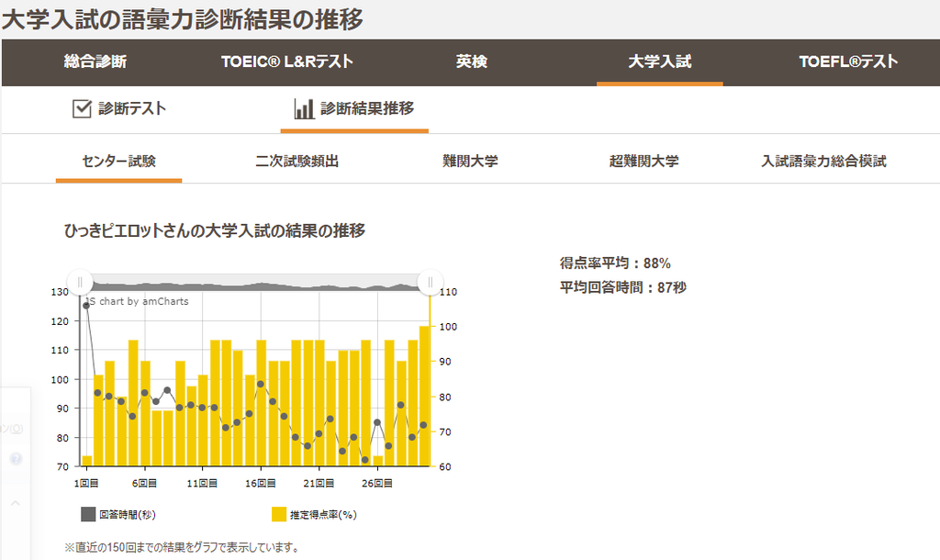Viewport: 940px width, 560px height.
Task: Click the bar chart icon beside 診断結果推移
Action: 304,108
